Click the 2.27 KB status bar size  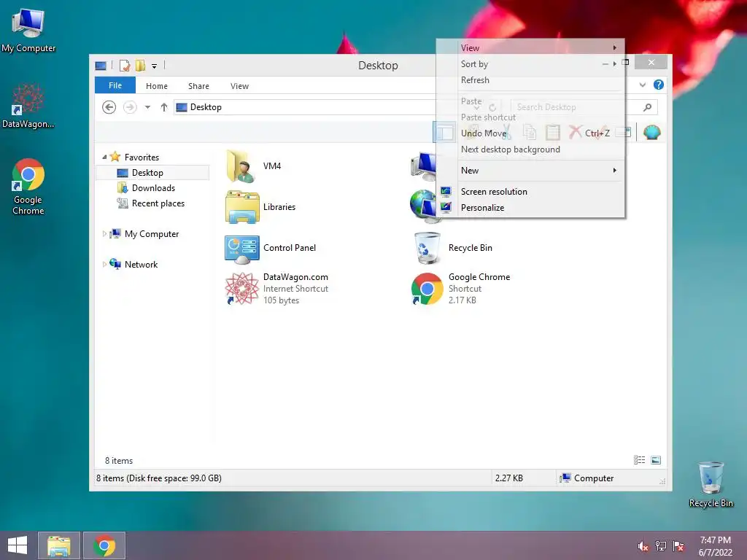pos(508,478)
